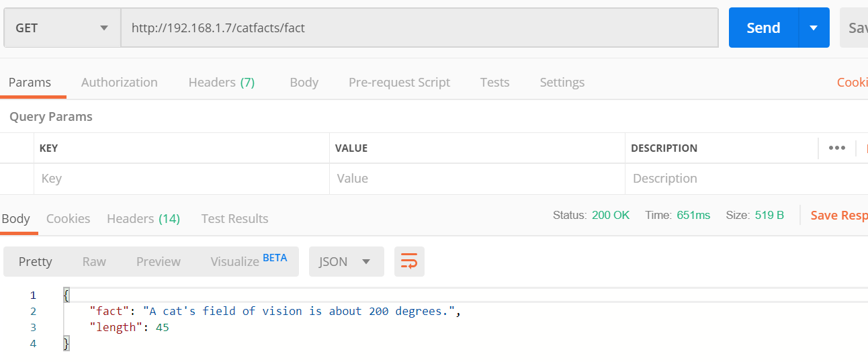
Task: Open the Pre-request Script tab
Action: (399, 83)
